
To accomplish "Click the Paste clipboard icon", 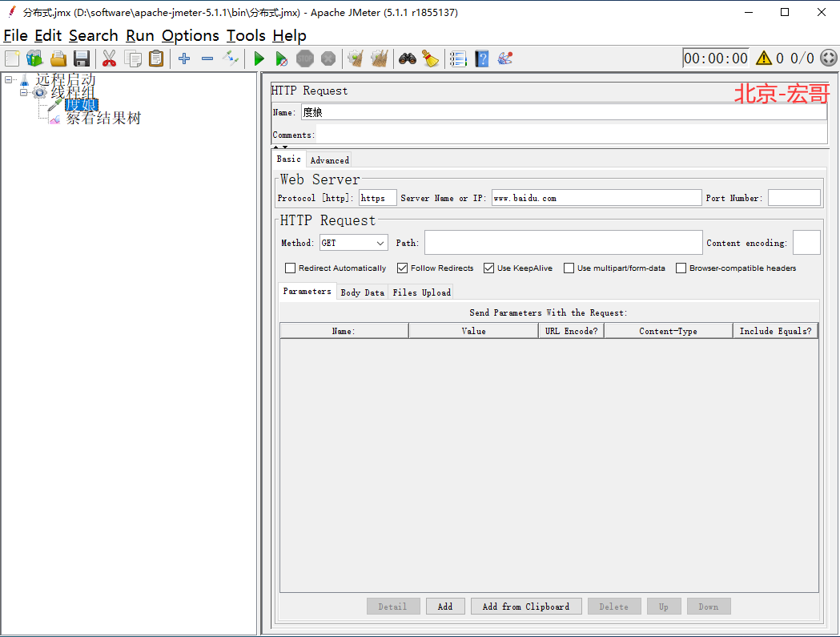I will 156,58.
